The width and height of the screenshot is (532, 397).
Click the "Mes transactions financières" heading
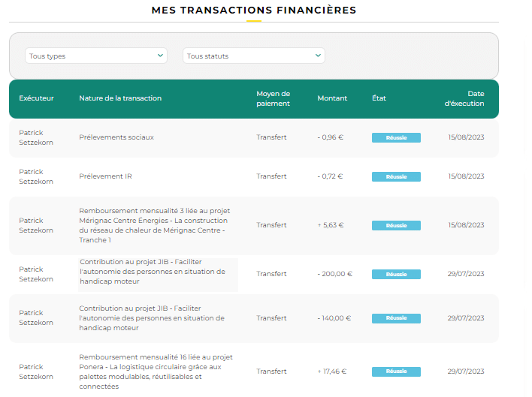pyautogui.click(x=254, y=11)
